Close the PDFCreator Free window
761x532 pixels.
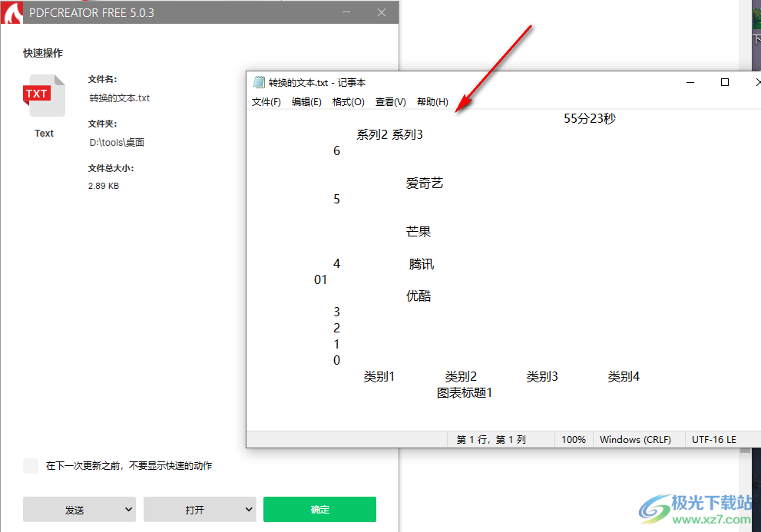382,12
